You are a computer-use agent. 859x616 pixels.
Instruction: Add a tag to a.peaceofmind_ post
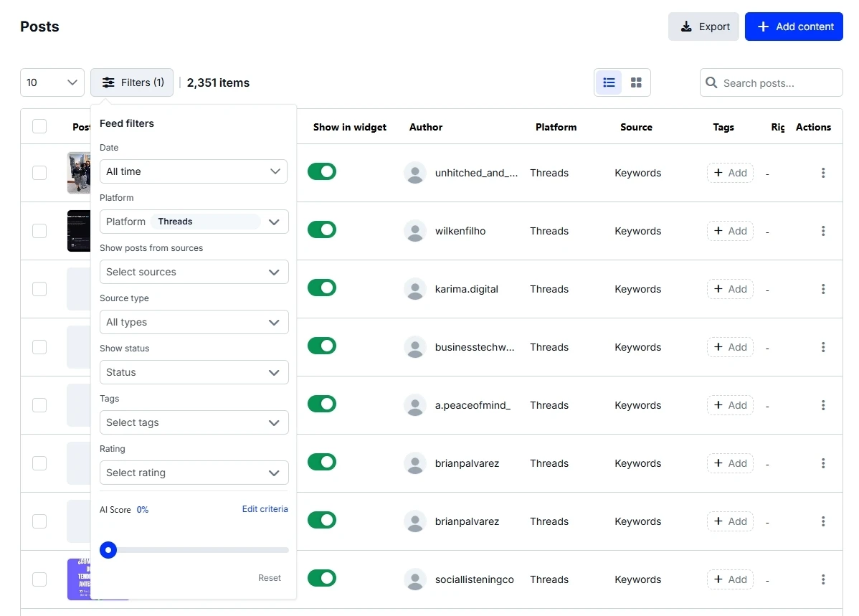click(x=730, y=406)
